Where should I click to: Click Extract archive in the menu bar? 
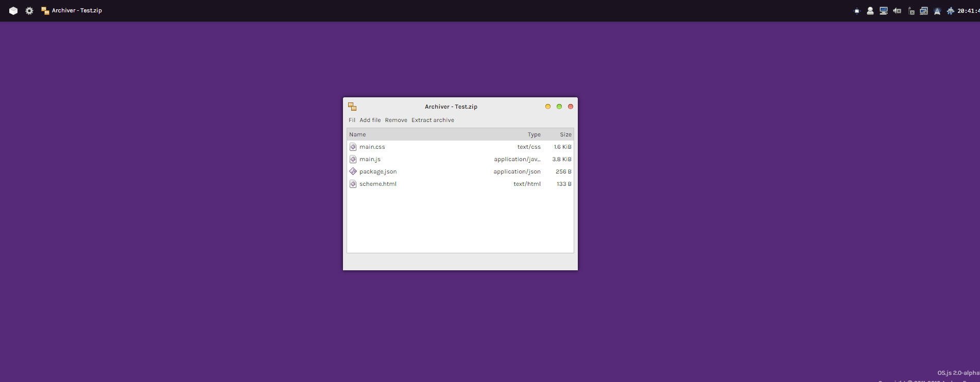tap(433, 120)
